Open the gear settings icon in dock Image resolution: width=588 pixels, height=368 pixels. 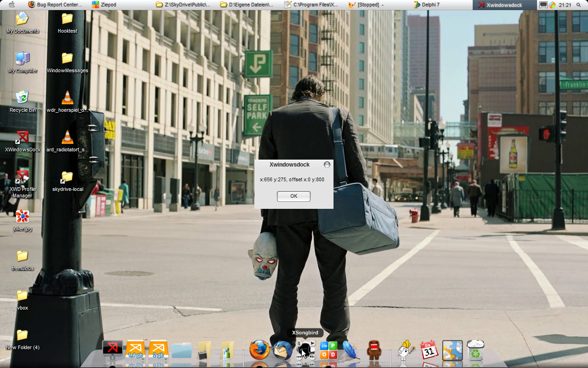tap(452, 350)
